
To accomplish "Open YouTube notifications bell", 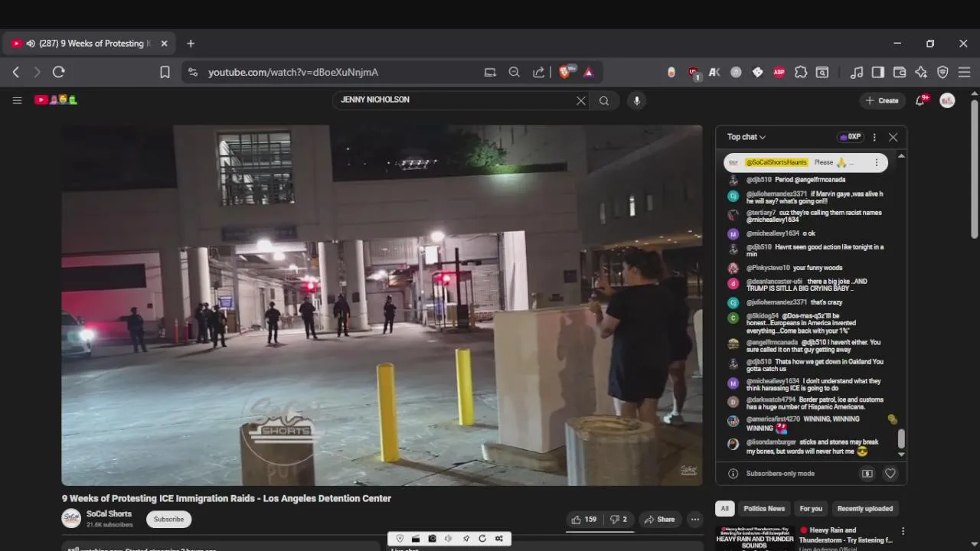I will coord(920,100).
